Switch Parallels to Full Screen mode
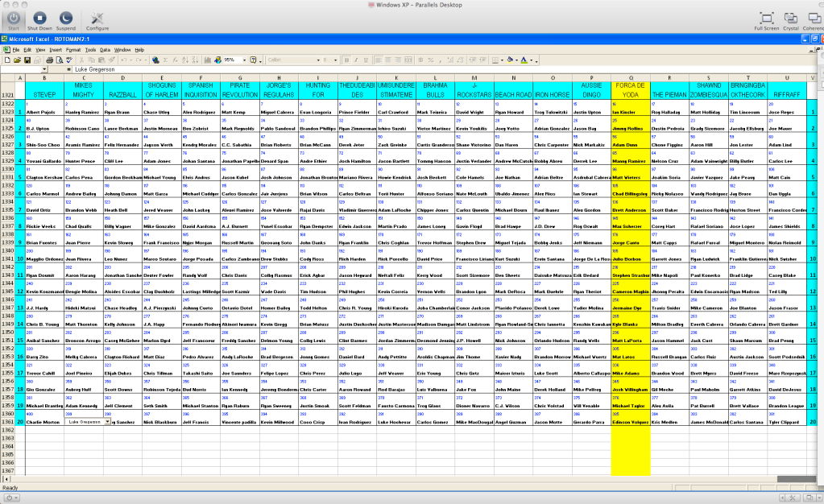 click(767, 21)
